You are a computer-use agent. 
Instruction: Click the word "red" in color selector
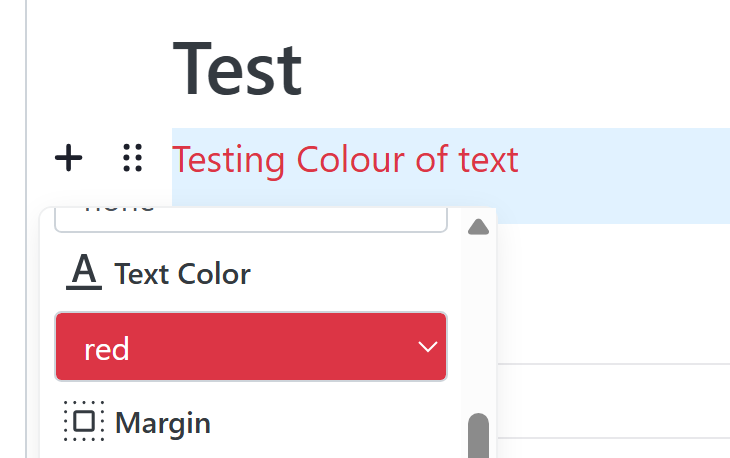click(x=107, y=349)
